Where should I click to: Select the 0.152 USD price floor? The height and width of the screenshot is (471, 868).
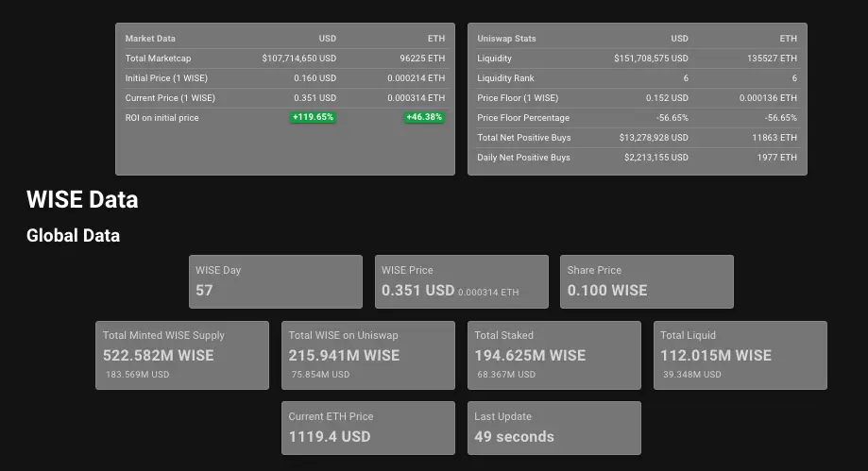667,98
